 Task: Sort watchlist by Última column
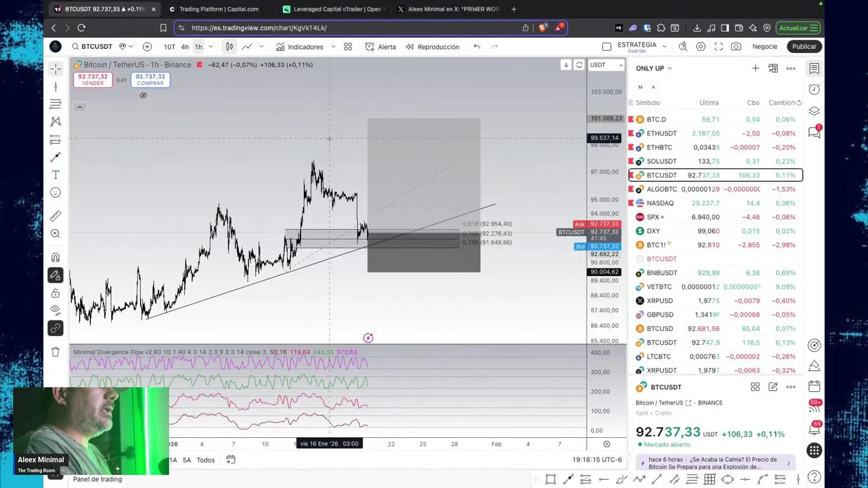click(709, 103)
